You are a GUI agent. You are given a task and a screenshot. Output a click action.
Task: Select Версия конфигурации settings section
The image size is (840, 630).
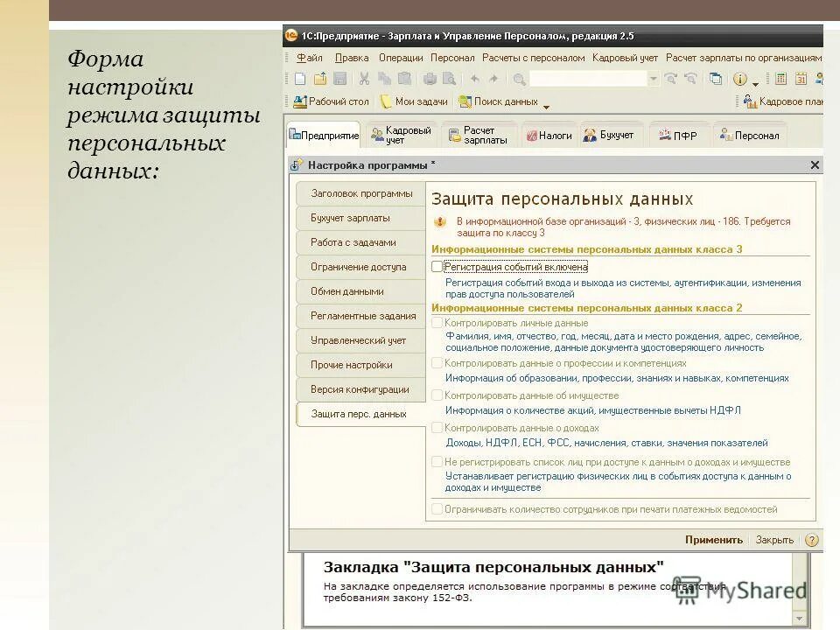361,389
